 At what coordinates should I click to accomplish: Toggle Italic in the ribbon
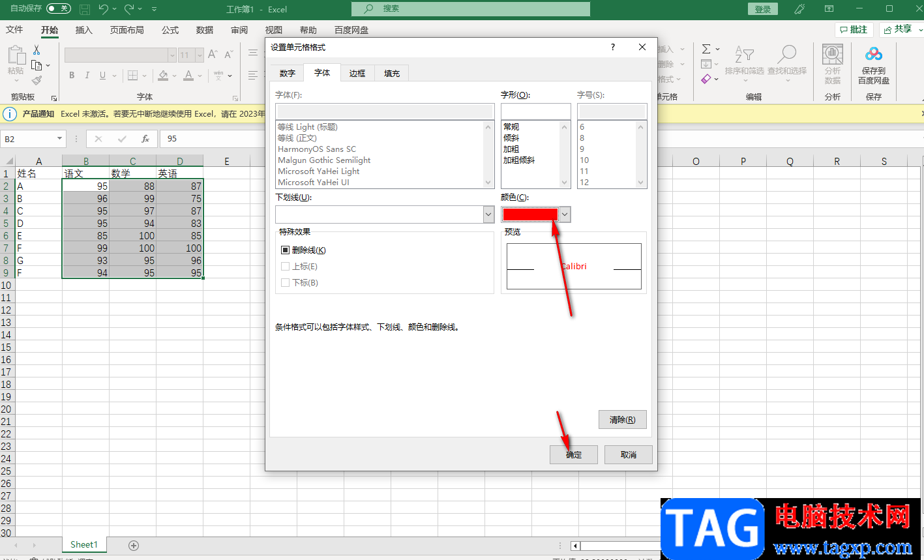[x=87, y=76]
